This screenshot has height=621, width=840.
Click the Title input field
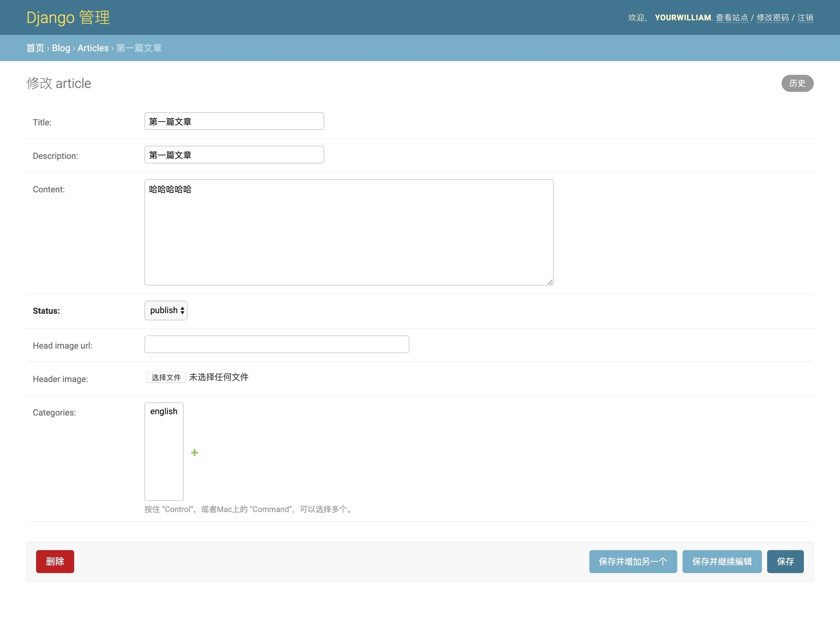[x=234, y=121]
